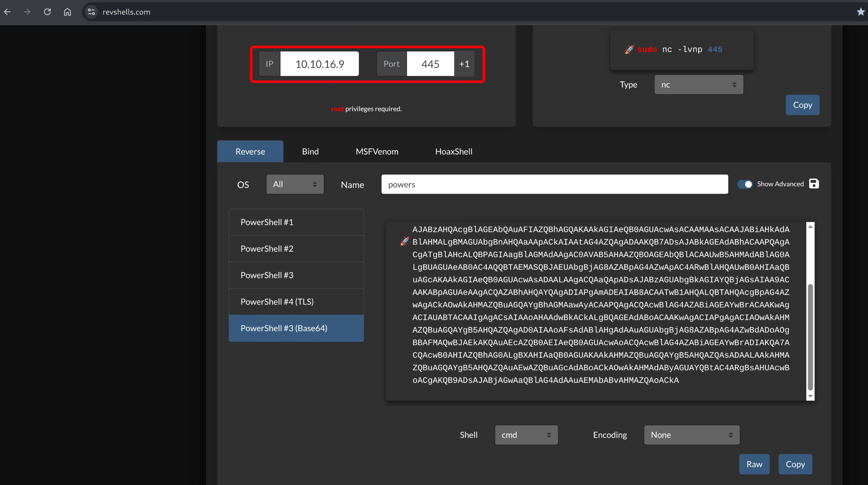
Task: Click the save preset icon beside Show Advanced
Action: tap(814, 184)
